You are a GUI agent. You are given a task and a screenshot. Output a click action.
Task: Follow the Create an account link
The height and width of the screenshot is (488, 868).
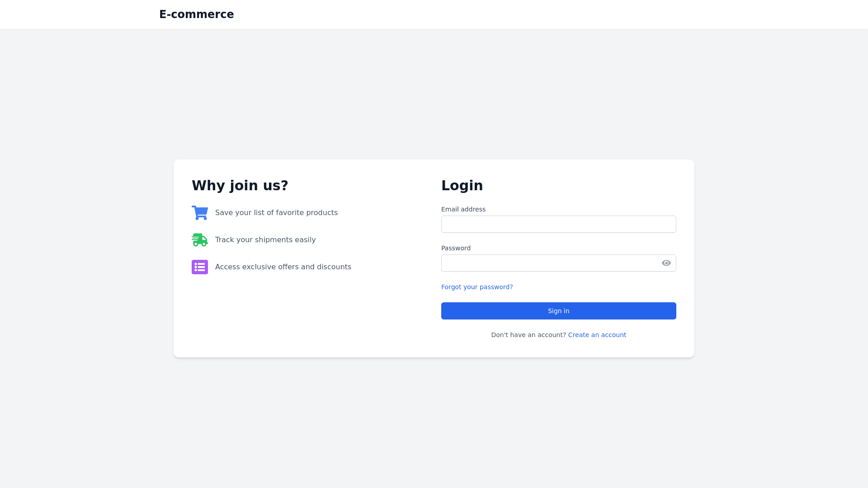pyautogui.click(x=597, y=335)
